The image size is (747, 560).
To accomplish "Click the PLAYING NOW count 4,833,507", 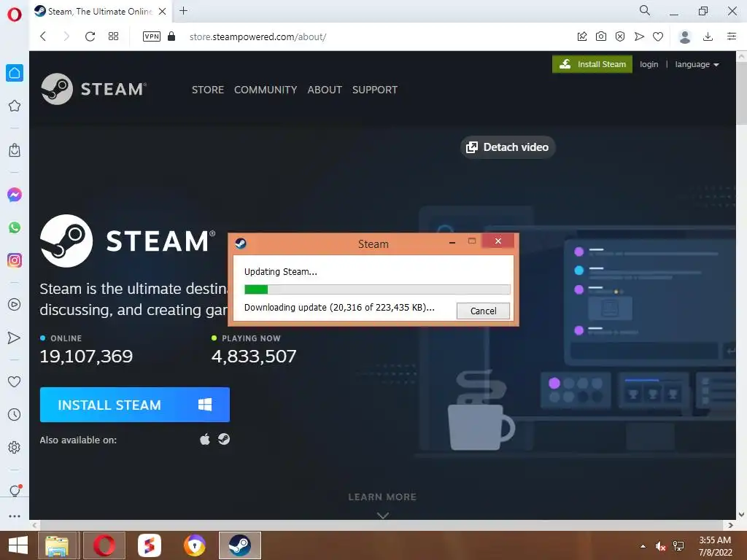I will [254, 356].
